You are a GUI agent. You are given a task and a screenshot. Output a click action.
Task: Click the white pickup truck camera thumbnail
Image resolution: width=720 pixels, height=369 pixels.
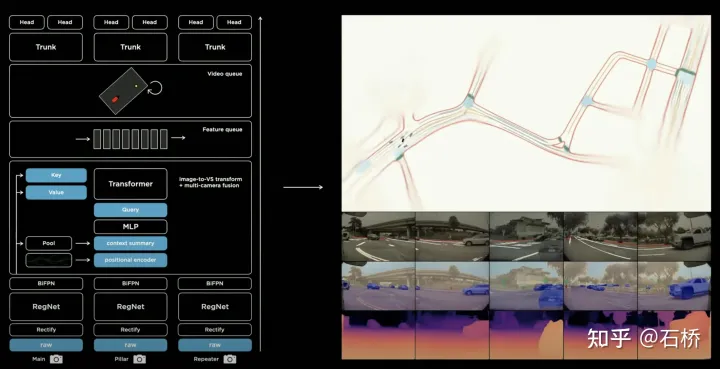click(674, 237)
